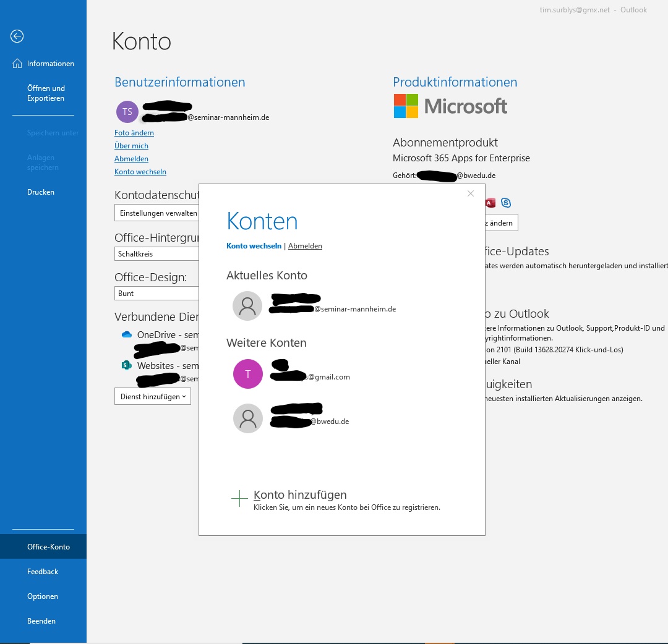Click the Benutzerinformationen heading

(180, 82)
